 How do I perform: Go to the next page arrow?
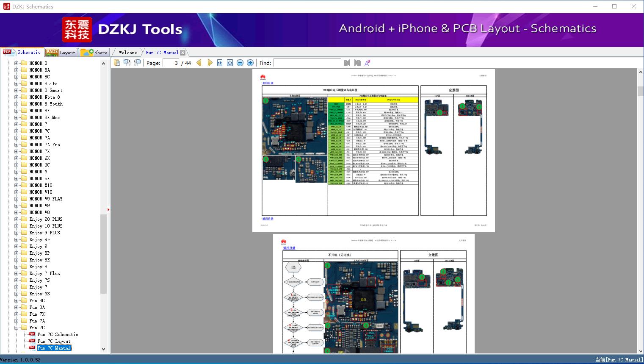210,63
